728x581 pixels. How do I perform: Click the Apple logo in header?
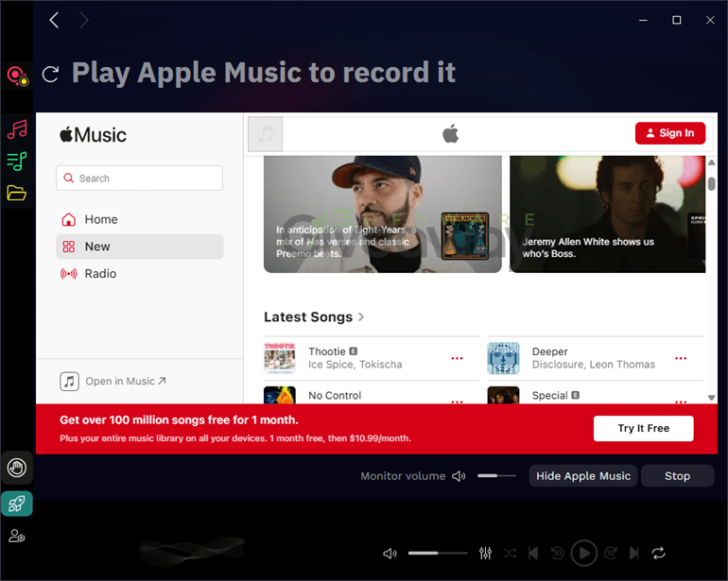pyautogui.click(x=450, y=133)
